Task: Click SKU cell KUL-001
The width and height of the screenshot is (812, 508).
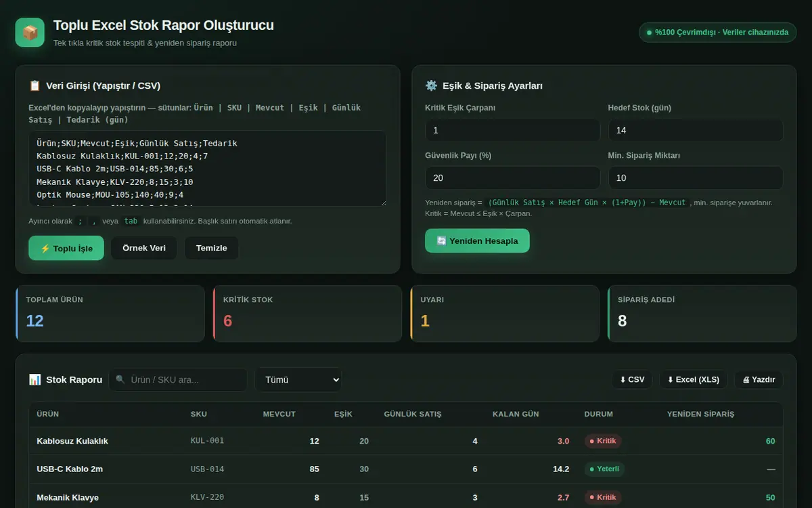Action: point(207,441)
